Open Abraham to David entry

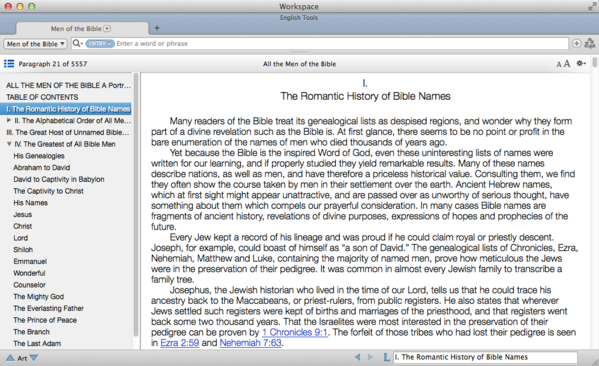[x=42, y=167]
